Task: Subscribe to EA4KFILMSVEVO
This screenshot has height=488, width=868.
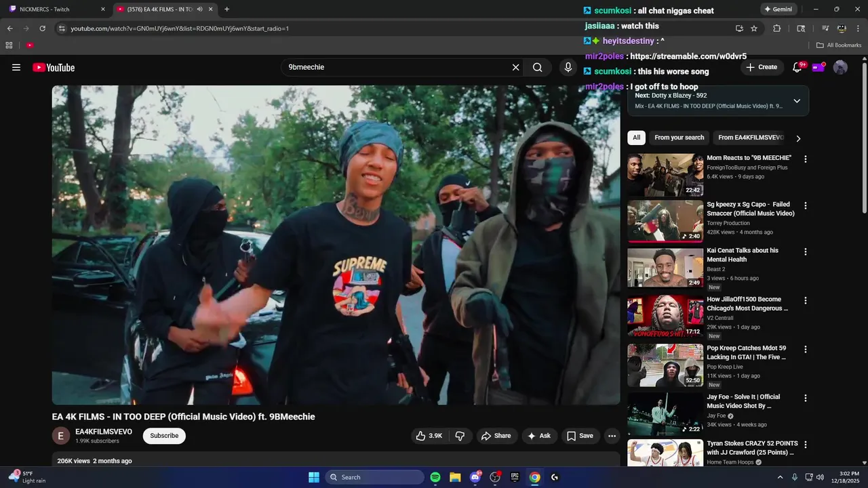Action: 164,436
